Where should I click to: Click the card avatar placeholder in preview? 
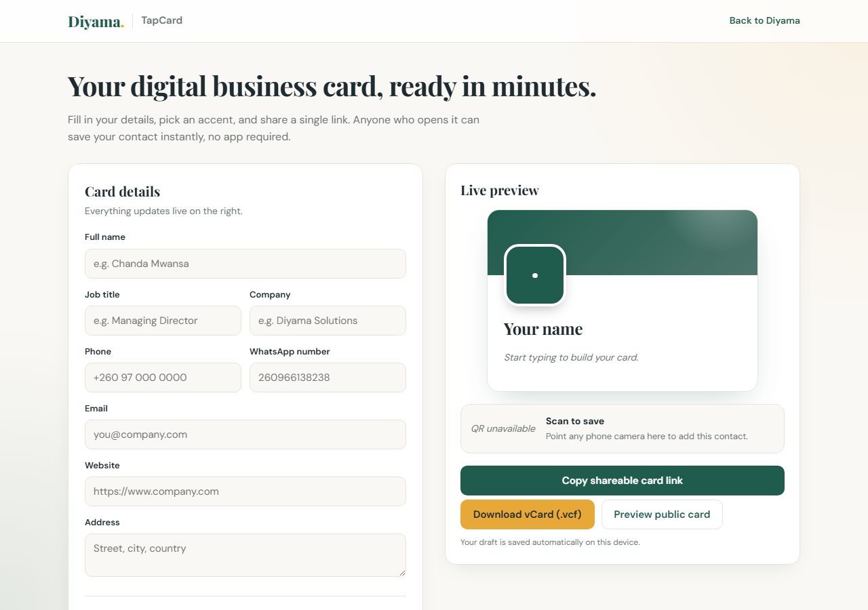(535, 275)
